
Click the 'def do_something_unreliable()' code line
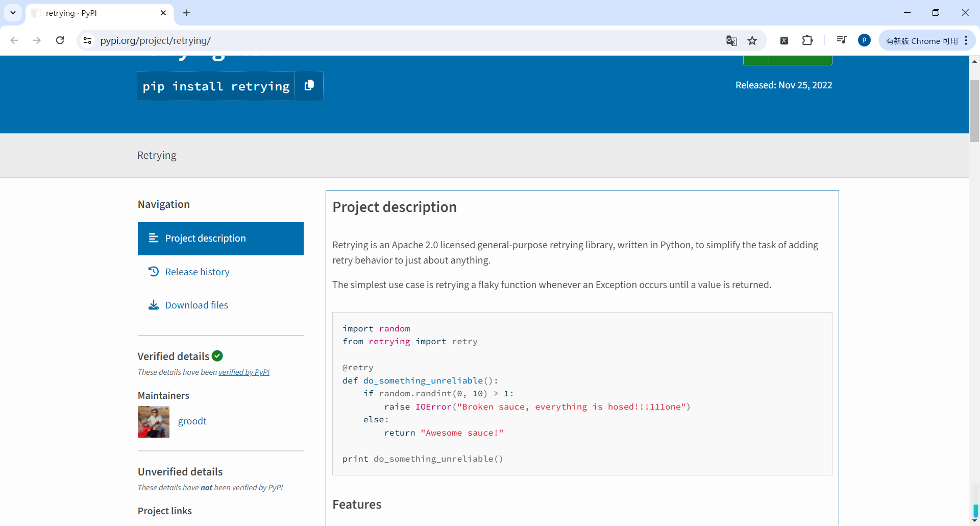(420, 381)
